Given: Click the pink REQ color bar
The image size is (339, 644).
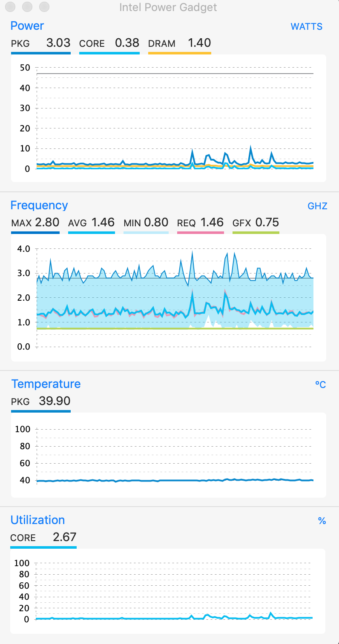Looking at the screenshot, I should tap(200, 233).
